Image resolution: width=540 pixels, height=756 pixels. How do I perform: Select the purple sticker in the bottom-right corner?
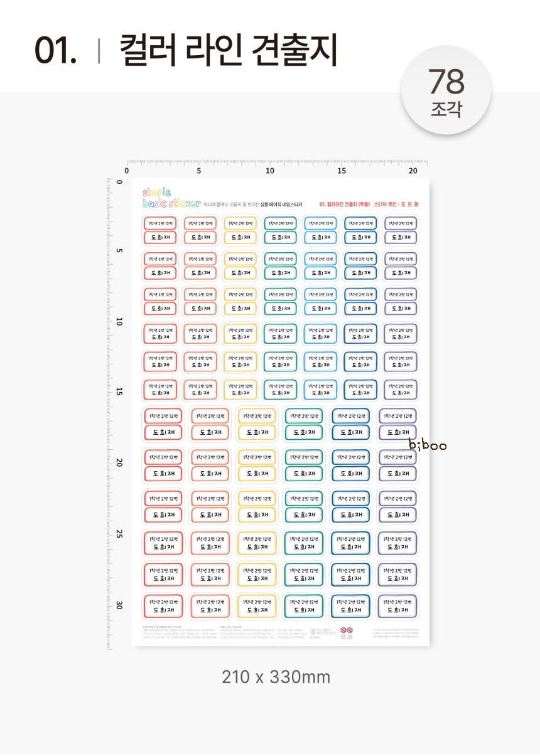(x=397, y=605)
